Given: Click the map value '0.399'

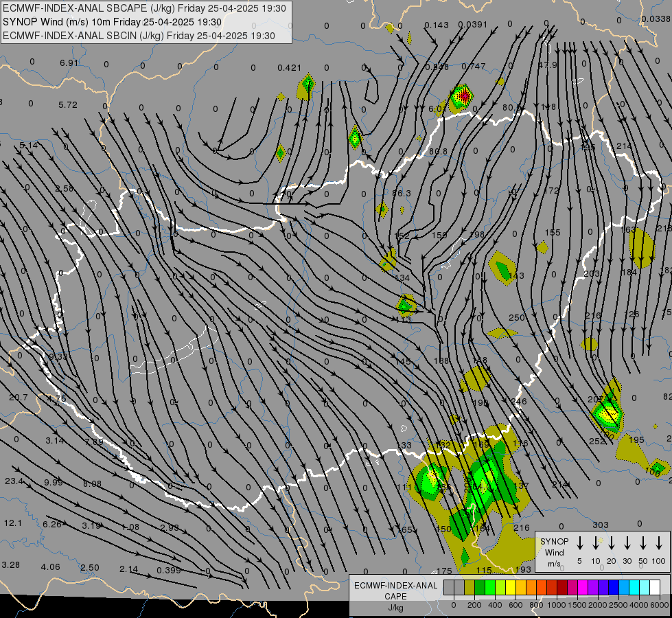Looking at the screenshot, I should (x=168, y=571).
